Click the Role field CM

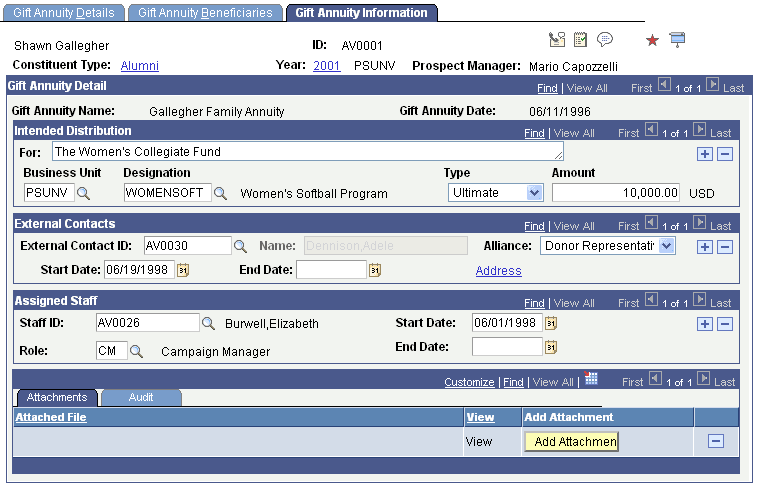click(112, 351)
